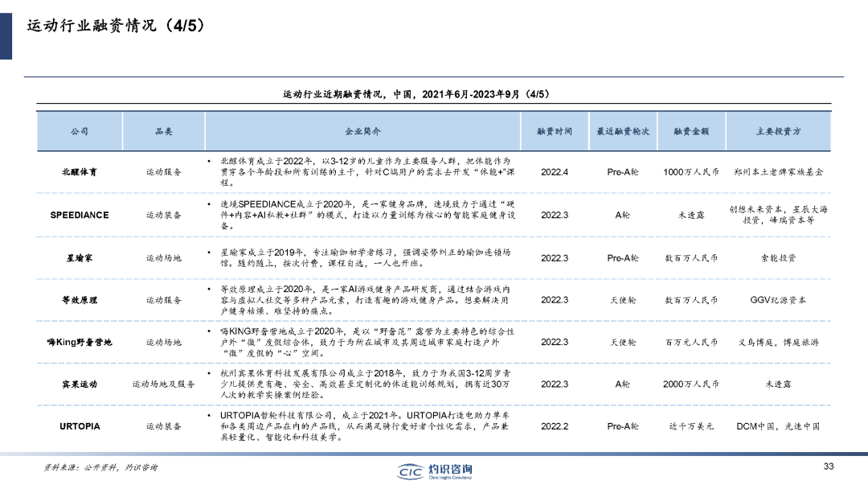
Task: Select the company name SPEEDIANCE
Action: [80, 215]
